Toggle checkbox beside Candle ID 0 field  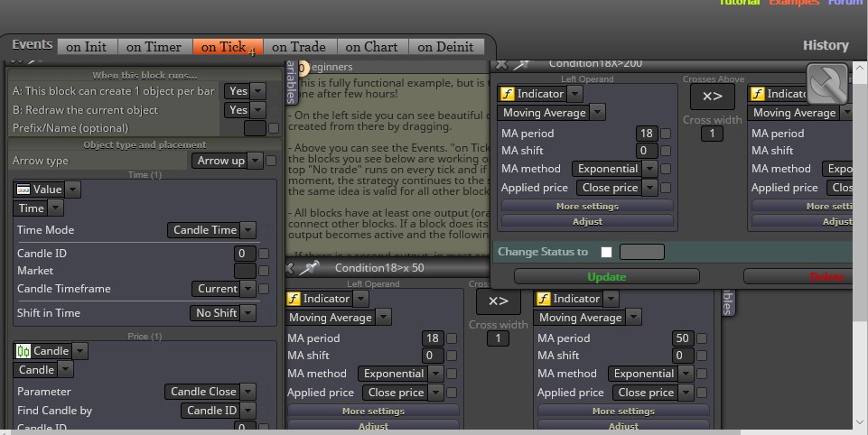click(x=264, y=254)
